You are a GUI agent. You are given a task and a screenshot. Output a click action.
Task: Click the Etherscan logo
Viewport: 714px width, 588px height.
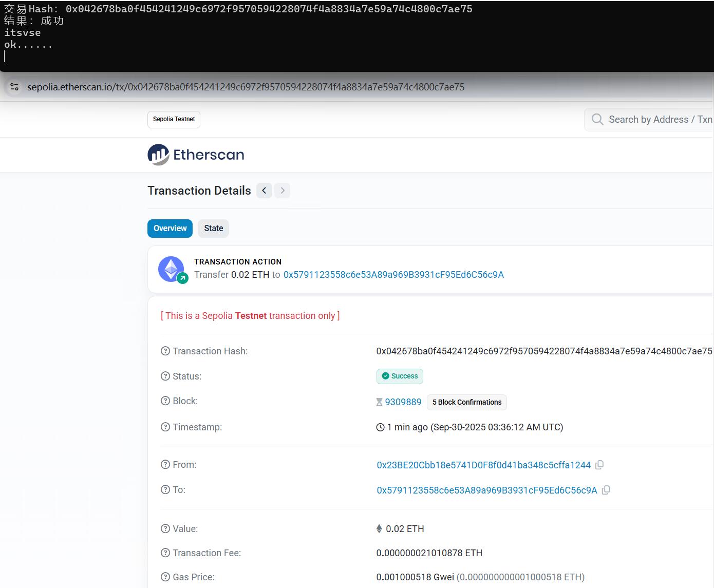point(196,155)
